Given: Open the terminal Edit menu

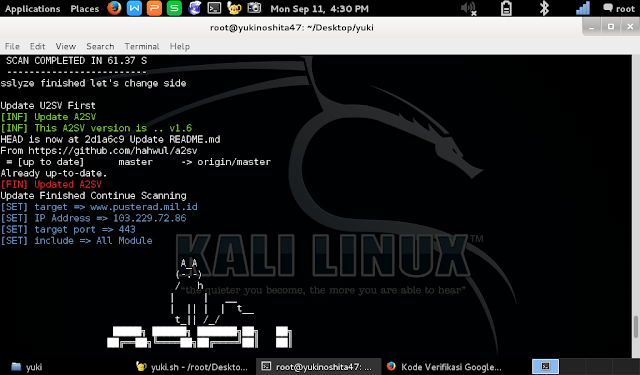Looking at the screenshot, I should [x=37, y=46].
